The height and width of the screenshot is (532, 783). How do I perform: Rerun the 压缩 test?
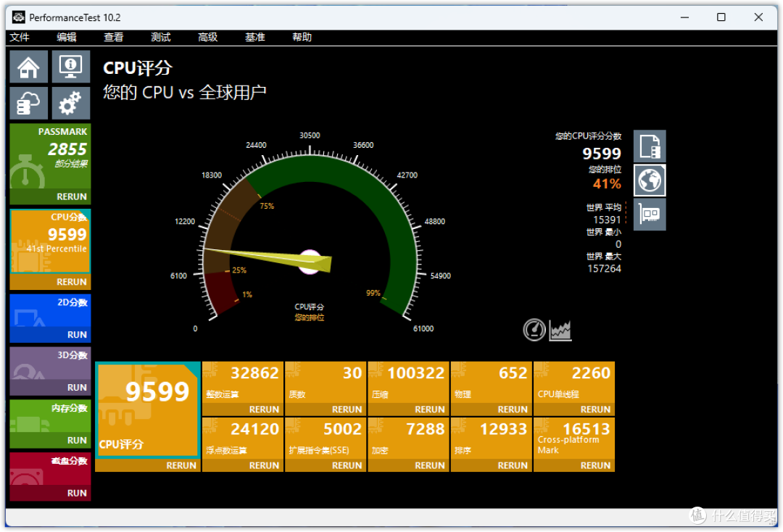coord(430,410)
